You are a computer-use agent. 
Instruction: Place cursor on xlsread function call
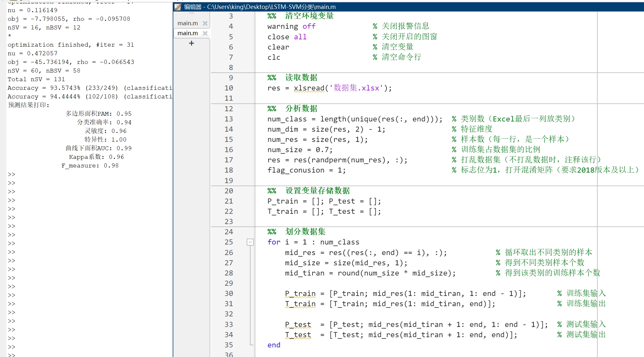click(309, 88)
